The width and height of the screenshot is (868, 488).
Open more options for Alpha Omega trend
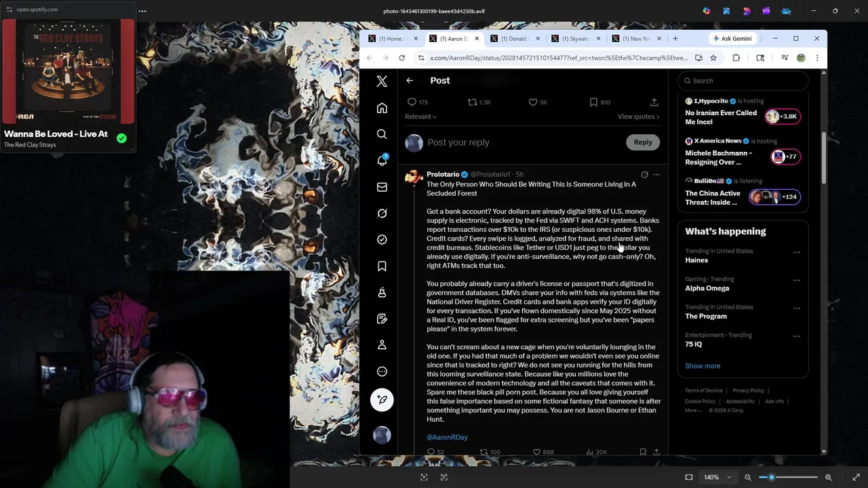797,280
